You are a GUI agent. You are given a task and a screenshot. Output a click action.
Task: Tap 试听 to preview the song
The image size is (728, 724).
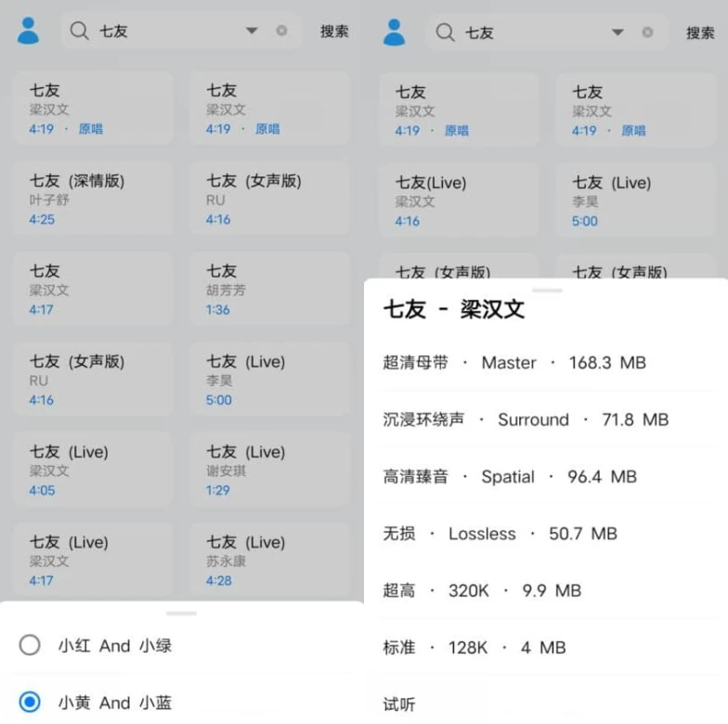pyautogui.click(x=400, y=704)
